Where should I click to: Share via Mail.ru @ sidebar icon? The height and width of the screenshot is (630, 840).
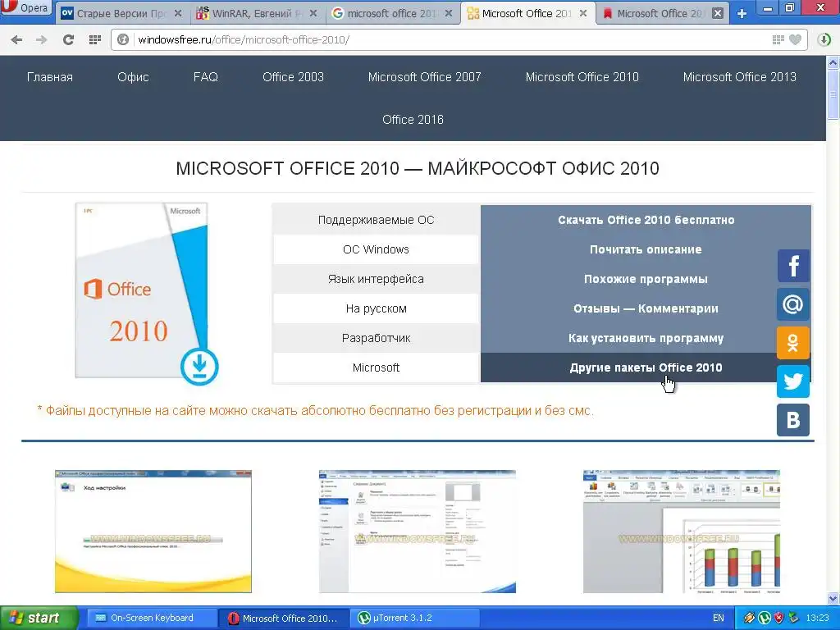click(793, 304)
